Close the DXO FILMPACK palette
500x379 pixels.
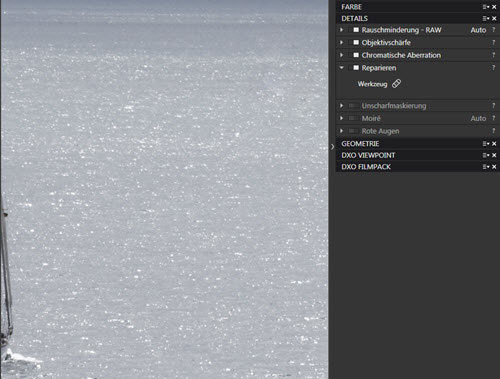pyautogui.click(x=494, y=167)
